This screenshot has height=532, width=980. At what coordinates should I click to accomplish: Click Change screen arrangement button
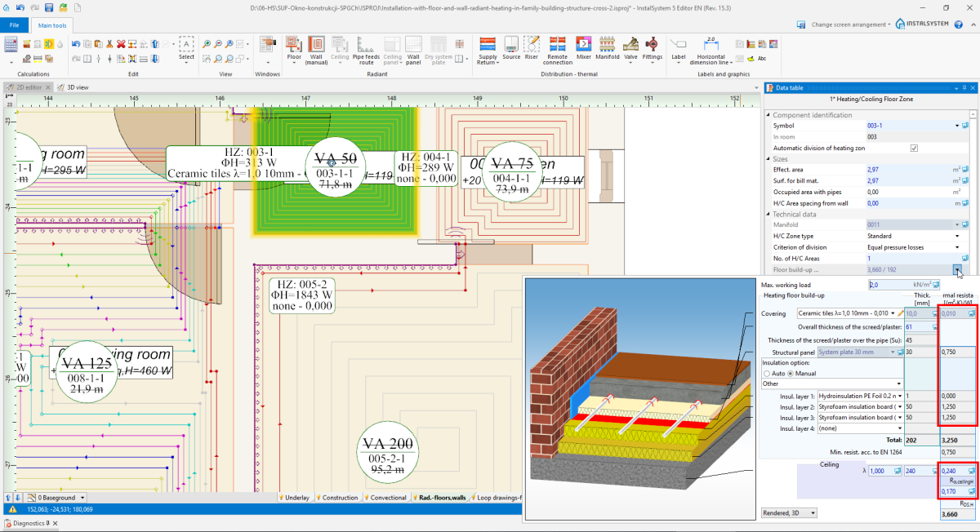pyautogui.click(x=850, y=24)
